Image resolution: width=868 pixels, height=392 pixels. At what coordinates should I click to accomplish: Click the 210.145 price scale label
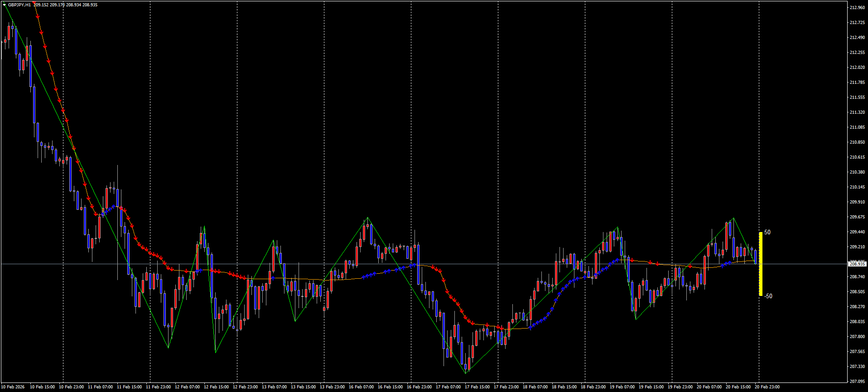point(857,187)
